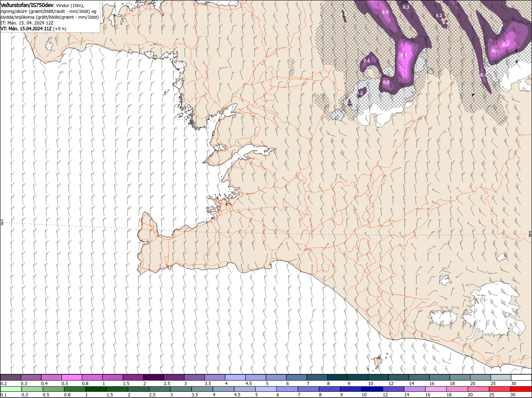Pick the purple 12 rain scale swatch

pos(394,389)
